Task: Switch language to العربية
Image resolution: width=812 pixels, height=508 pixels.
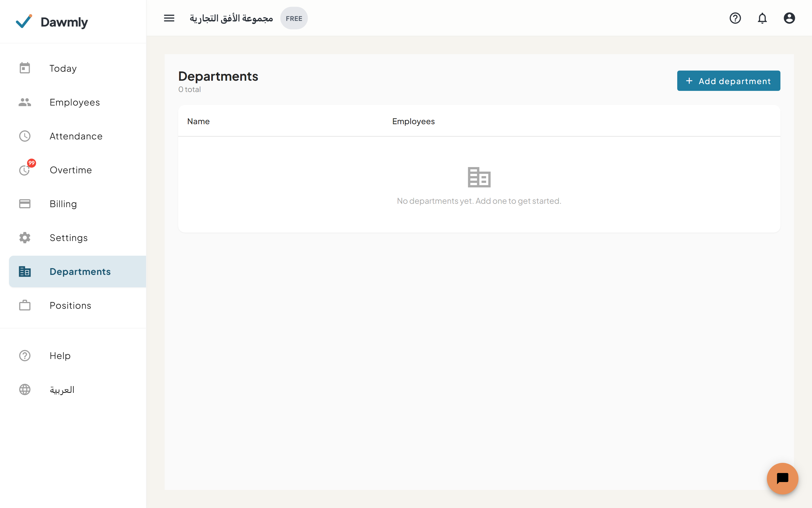Action: pyautogui.click(x=62, y=389)
